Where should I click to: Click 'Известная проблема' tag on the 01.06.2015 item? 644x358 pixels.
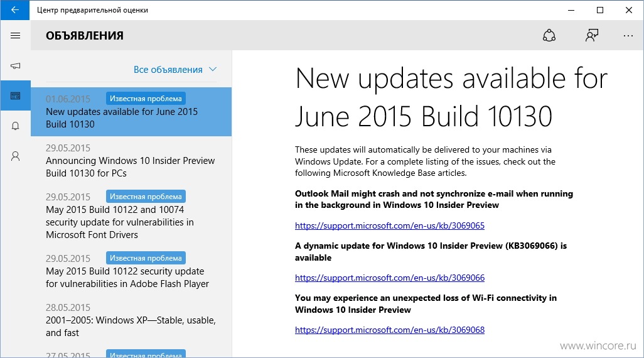pyautogui.click(x=146, y=99)
